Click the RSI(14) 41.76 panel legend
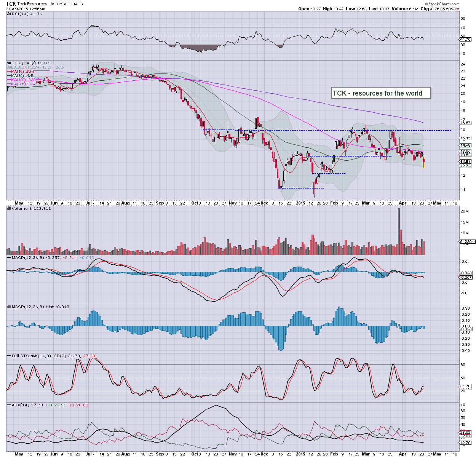 coord(25,14)
